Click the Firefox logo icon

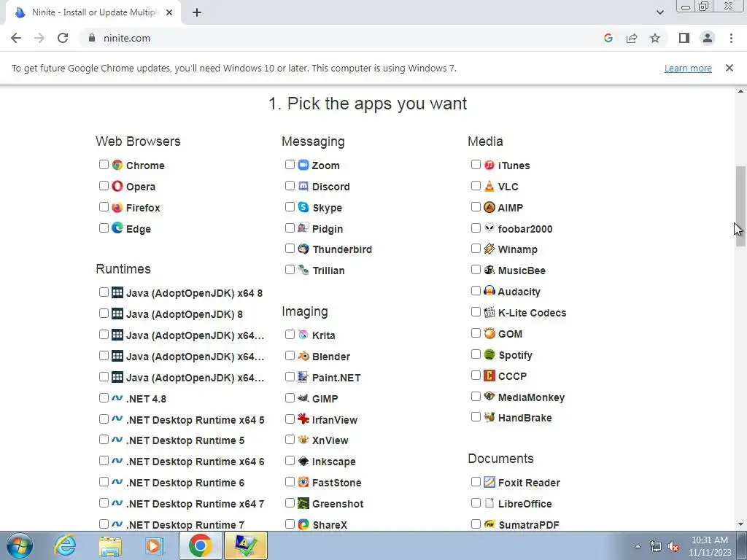click(x=117, y=207)
